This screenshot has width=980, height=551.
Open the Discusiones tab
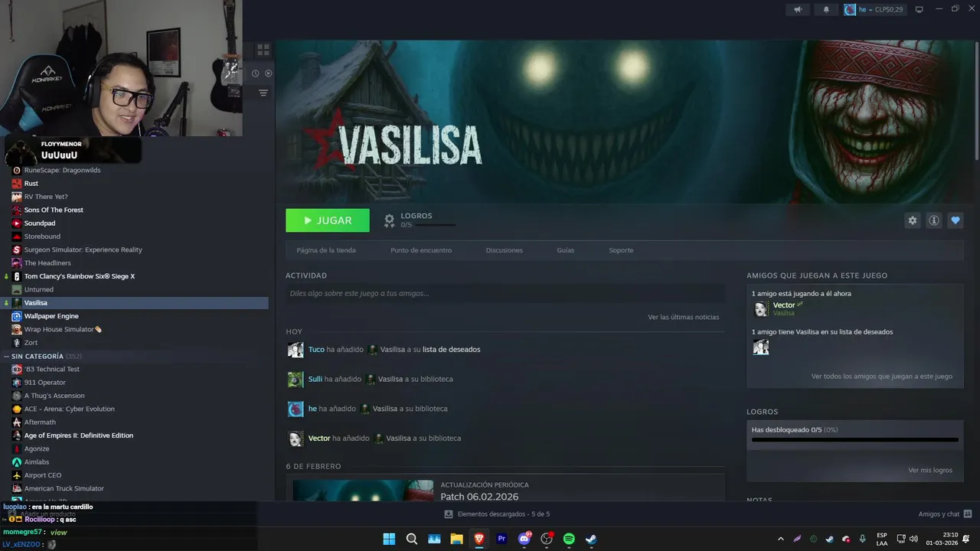[505, 250]
